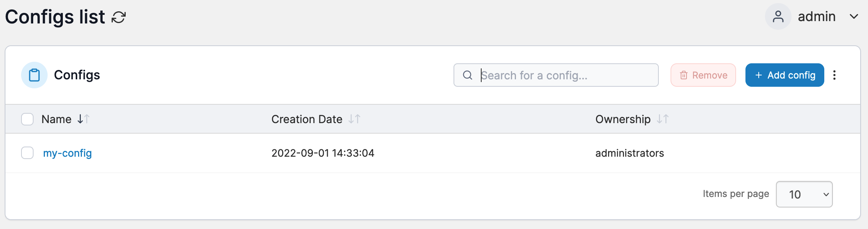Open the my-config link
Viewport: 868px width, 229px height.
pos(68,153)
